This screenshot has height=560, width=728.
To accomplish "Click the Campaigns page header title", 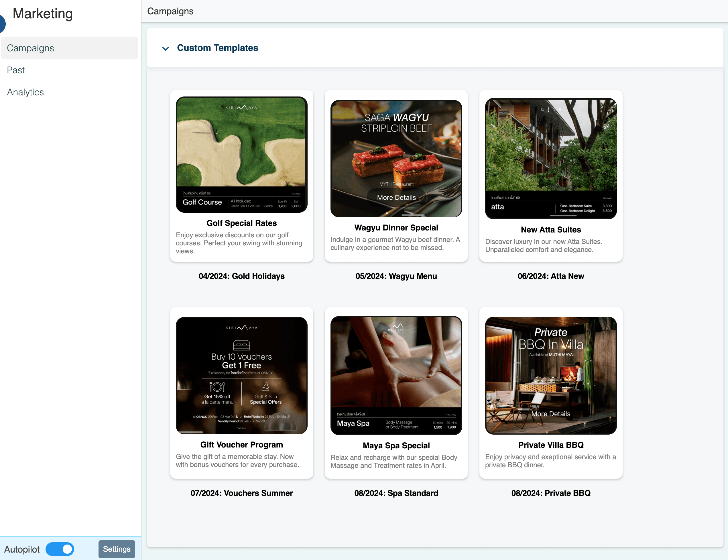I will [170, 11].
